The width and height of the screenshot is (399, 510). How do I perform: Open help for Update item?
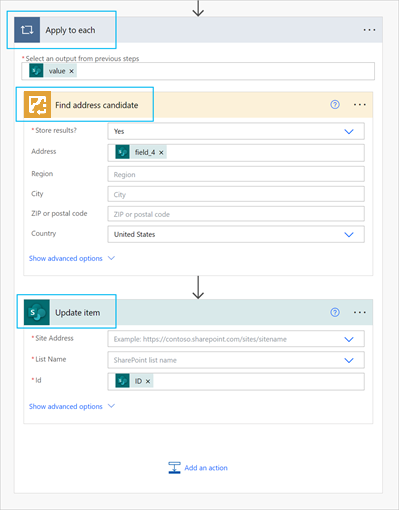335,312
